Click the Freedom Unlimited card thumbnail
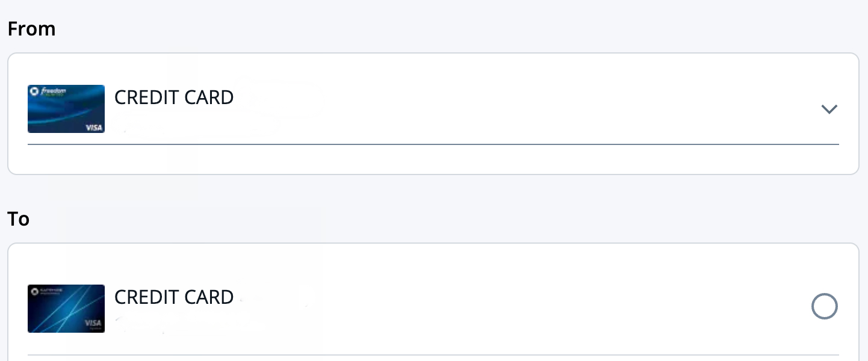868x361 pixels. (66, 109)
